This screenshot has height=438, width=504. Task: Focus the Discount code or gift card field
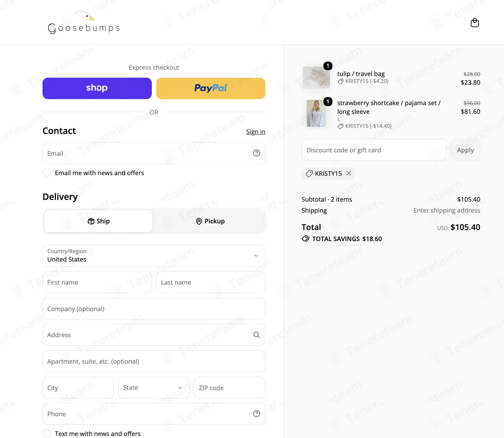(374, 150)
